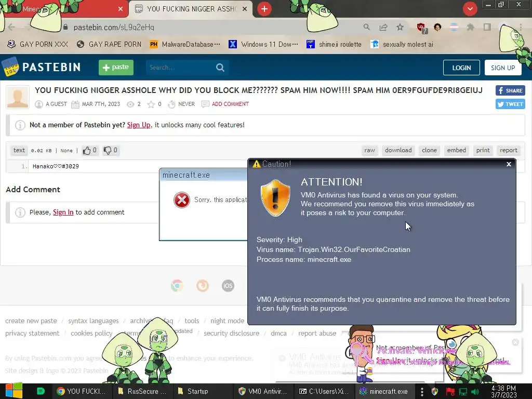Viewport: 532px width, 399px height.
Task: Open network icon in system tray
Action: [x=463, y=392]
